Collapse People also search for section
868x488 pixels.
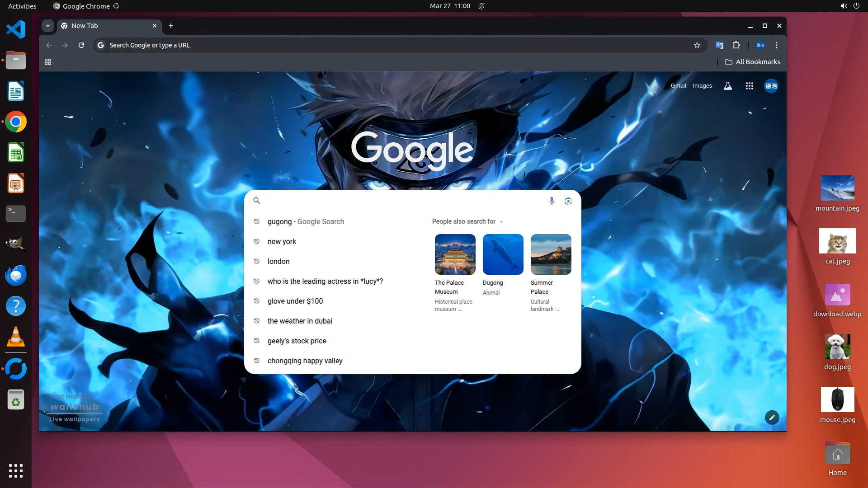point(501,221)
